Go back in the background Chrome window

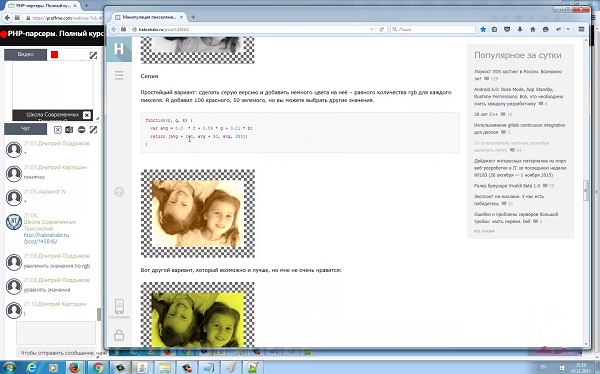point(7,18)
